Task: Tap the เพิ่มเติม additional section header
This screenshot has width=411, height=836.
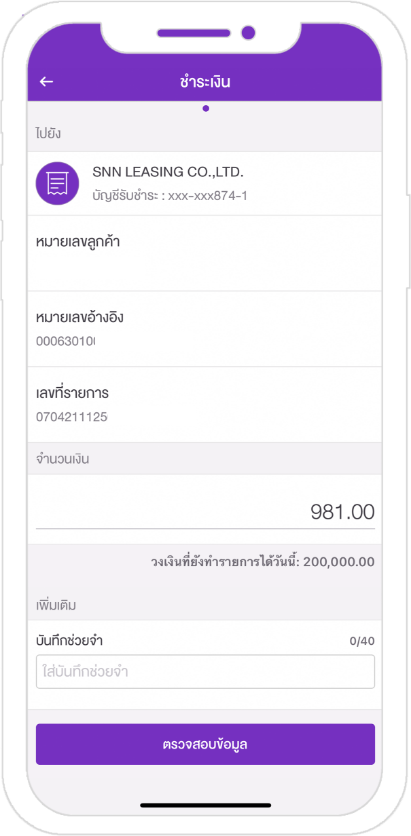Action: click(57, 606)
